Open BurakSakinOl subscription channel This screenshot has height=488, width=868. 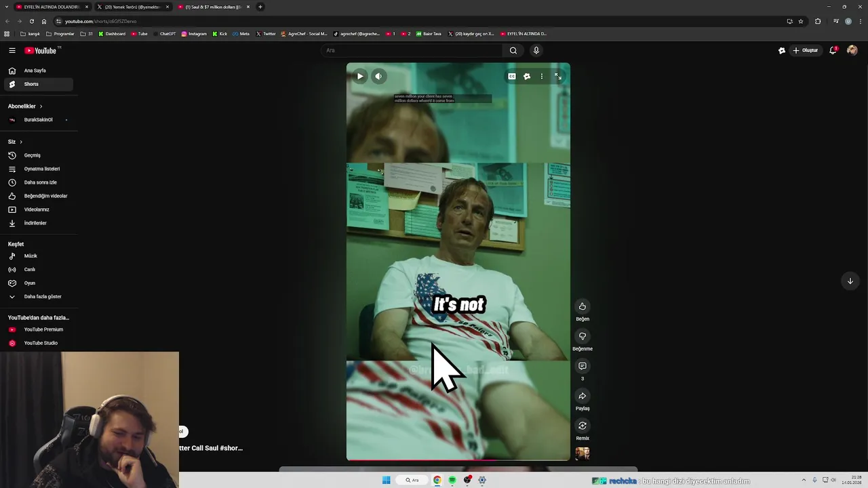point(39,120)
